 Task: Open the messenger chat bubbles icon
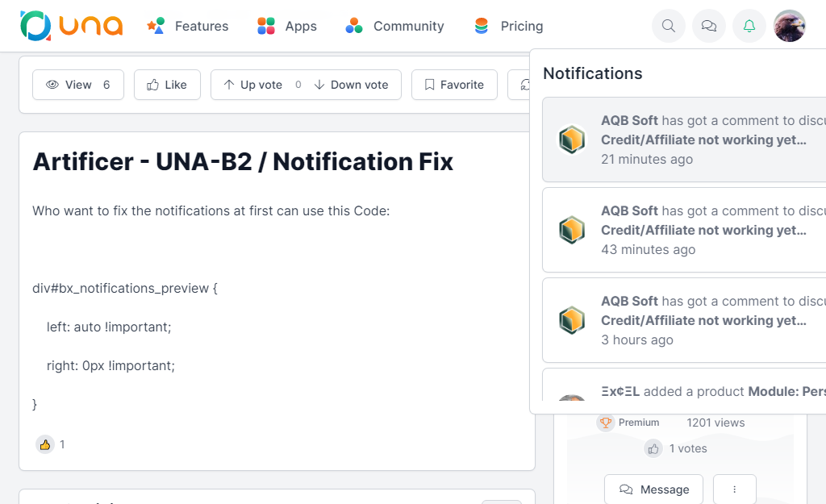click(709, 26)
